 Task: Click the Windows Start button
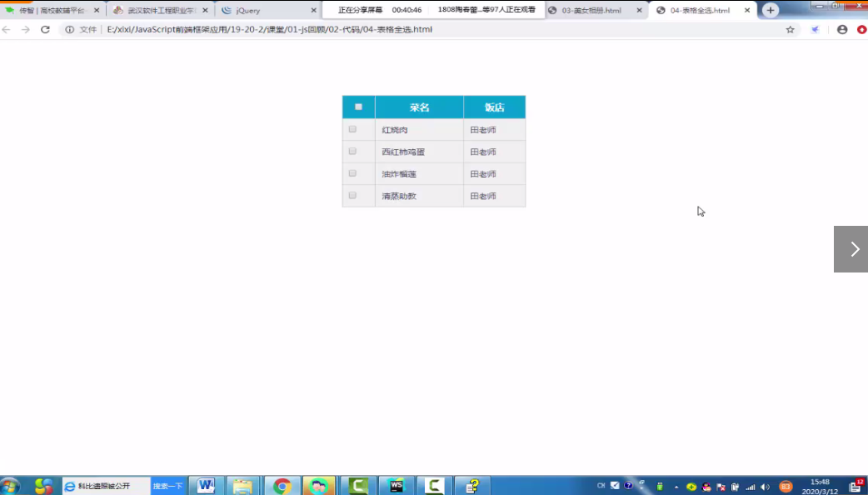pos(11,486)
